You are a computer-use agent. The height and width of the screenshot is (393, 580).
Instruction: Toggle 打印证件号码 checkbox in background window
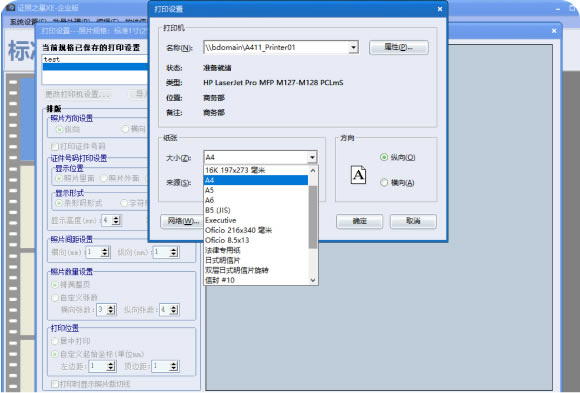[55, 146]
